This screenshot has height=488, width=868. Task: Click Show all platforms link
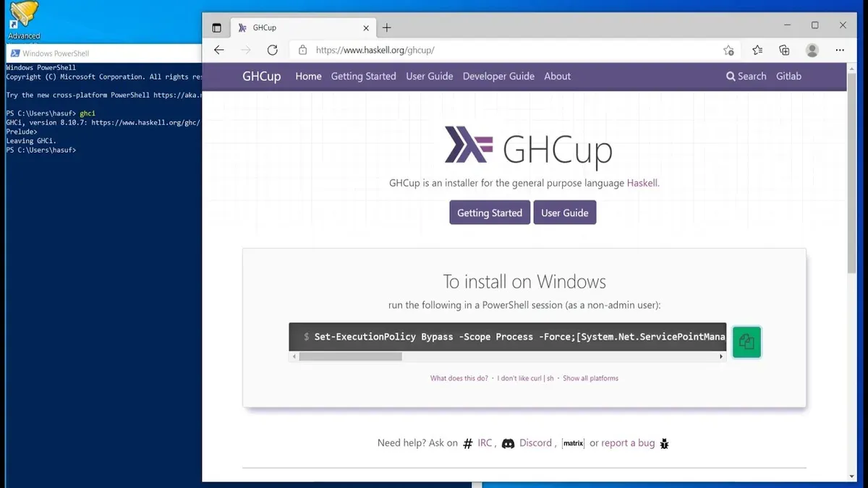[x=591, y=378]
